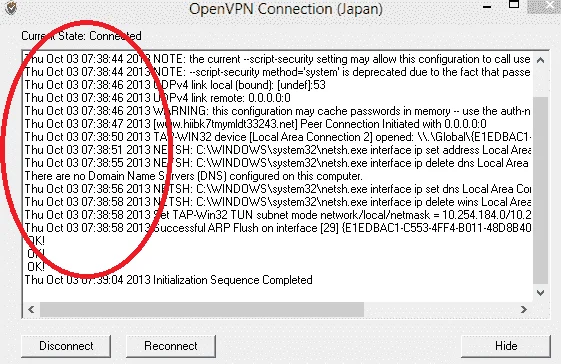Select the 'Set TAP-Win32 TUN subnet mode' line
Viewport: 561px width, 364px height.
click(278, 215)
